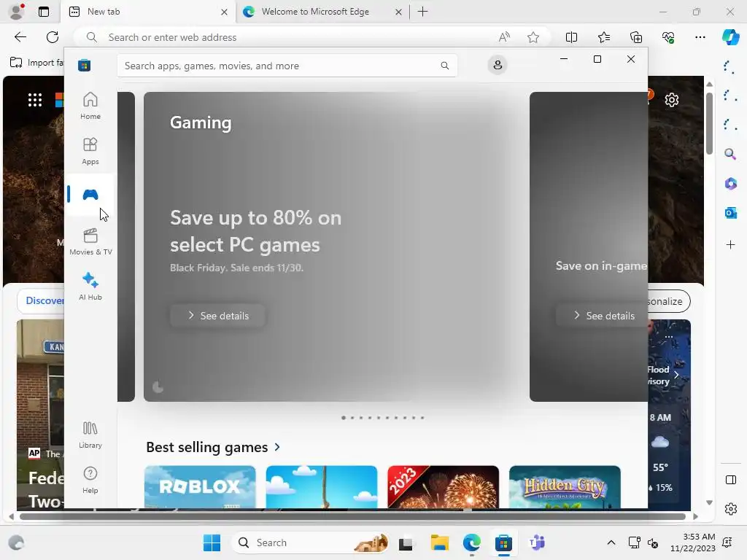Viewport: 747px width, 560px height.
Task: Toggle Edge sidebar visibility icon
Action: pos(730,480)
